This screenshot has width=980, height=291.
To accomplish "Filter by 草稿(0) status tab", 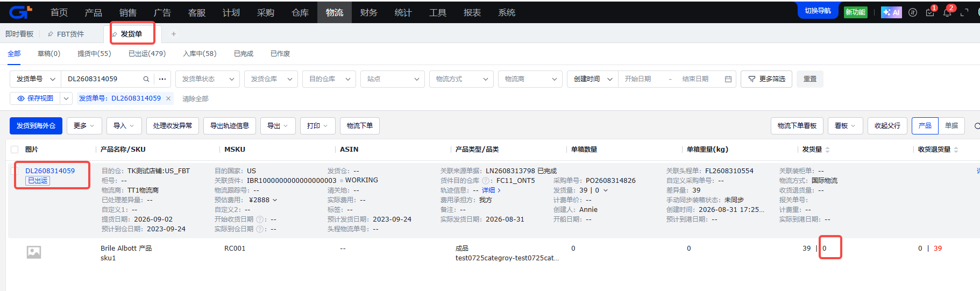I will click(x=49, y=54).
